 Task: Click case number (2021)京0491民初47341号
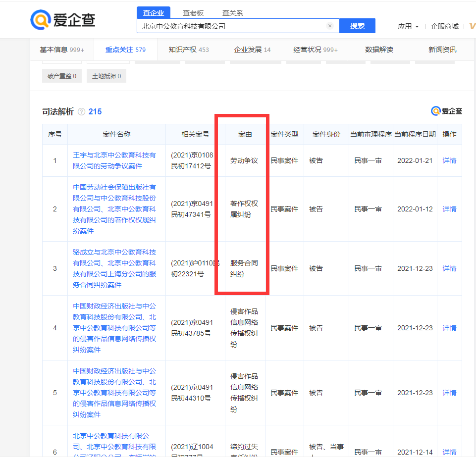(x=192, y=209)
